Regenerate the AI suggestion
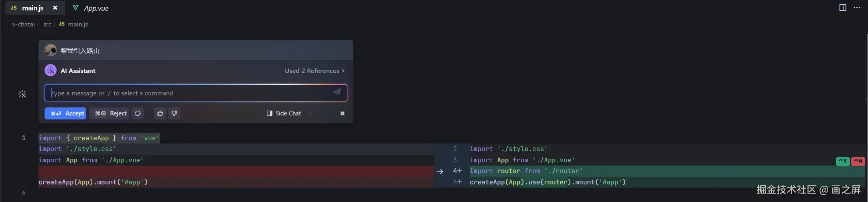 (138, 113)
